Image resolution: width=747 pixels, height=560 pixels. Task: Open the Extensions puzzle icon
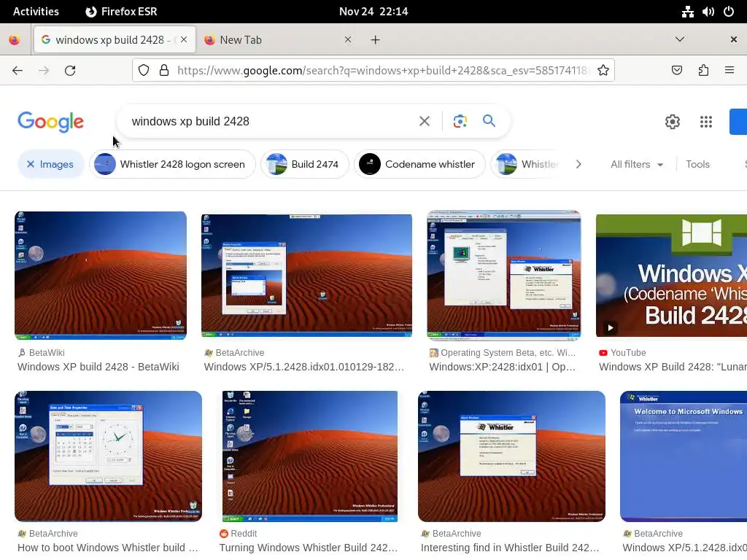click(x=703, y=71)
